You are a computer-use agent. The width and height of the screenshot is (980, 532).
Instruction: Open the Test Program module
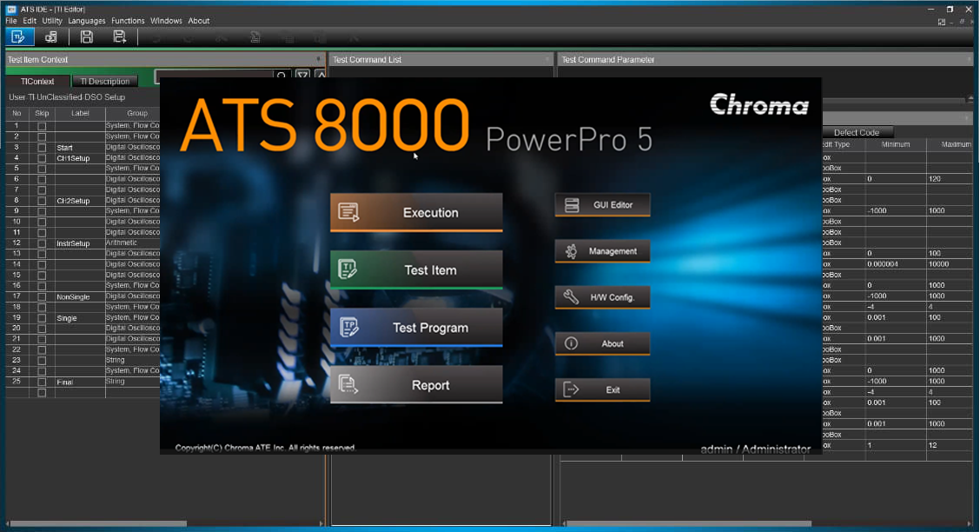tap(416, 328)
